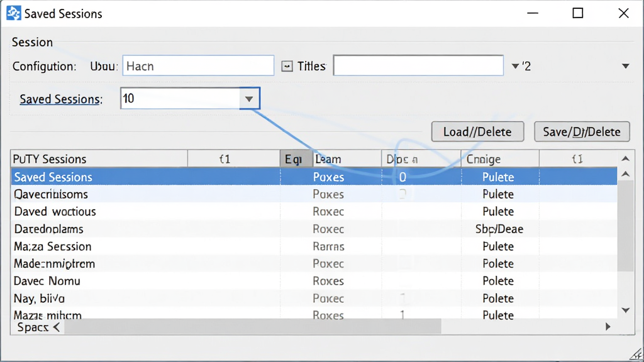Select the Daıedoplams session row
The height and width of the screenshot is (362, 644).
314,229
